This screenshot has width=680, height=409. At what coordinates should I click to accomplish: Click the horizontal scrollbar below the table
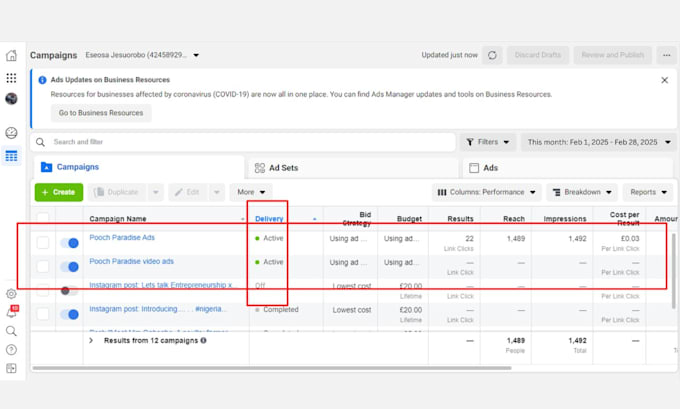[272, 368]
